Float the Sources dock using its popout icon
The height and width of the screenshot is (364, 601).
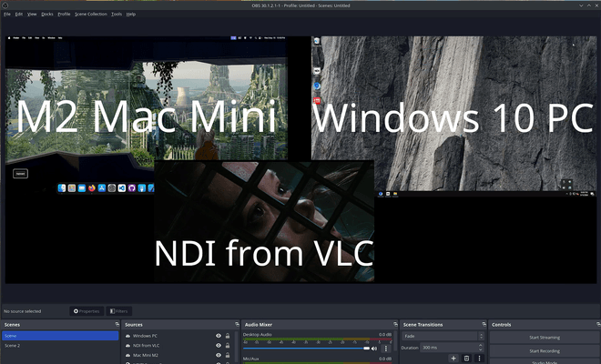238,325
